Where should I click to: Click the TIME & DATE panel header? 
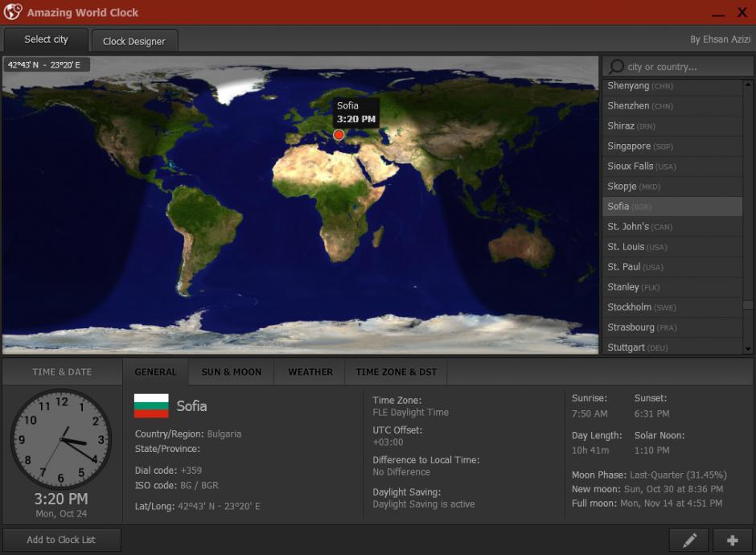(62, 372)
